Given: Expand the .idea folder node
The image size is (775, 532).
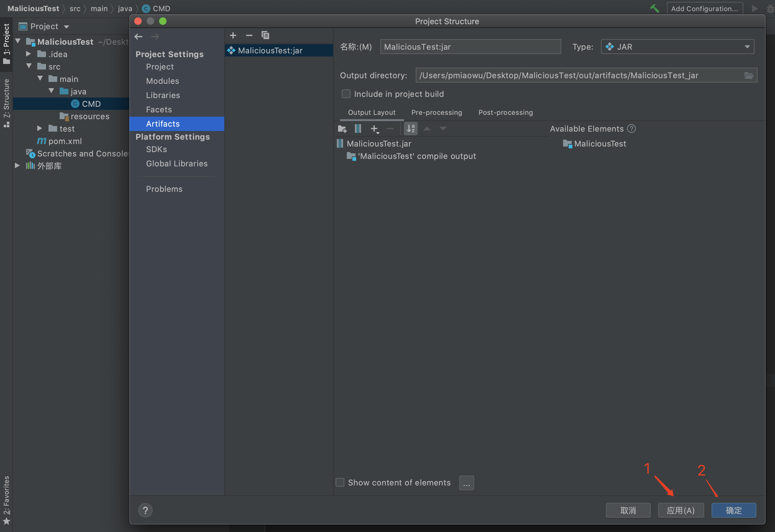Looking at the screenshot, I should (x=29, y=54).
